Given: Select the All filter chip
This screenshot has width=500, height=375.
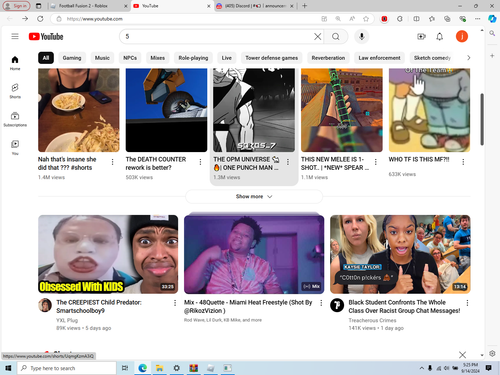Looking at the screenshot, I should [x=46, y=58].
